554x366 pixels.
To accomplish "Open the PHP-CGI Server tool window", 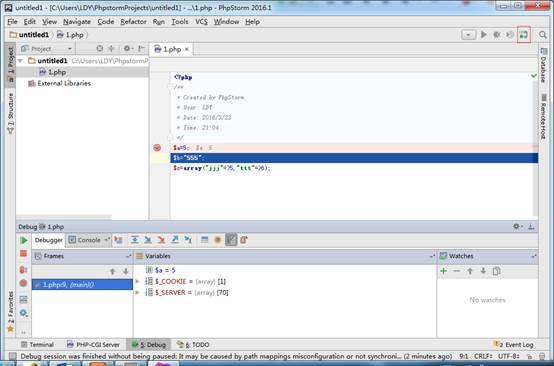I will pyautogui.click(x=93, y=344).
